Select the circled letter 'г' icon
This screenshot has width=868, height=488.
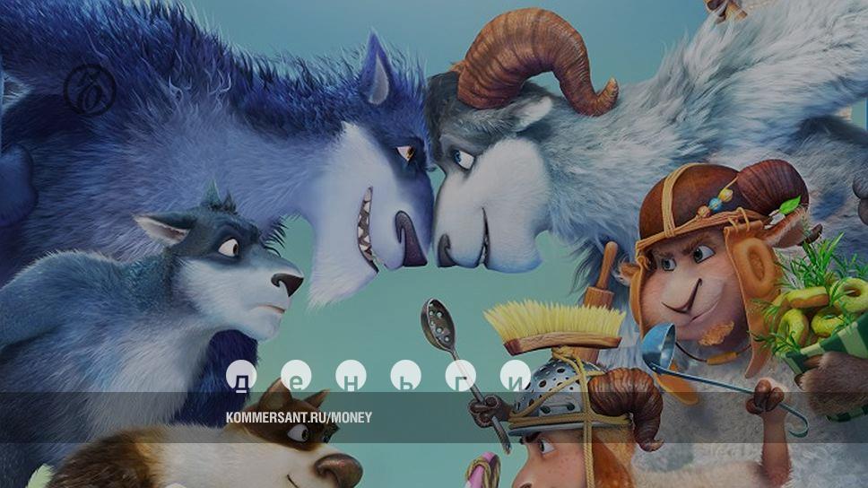point(461,377)
